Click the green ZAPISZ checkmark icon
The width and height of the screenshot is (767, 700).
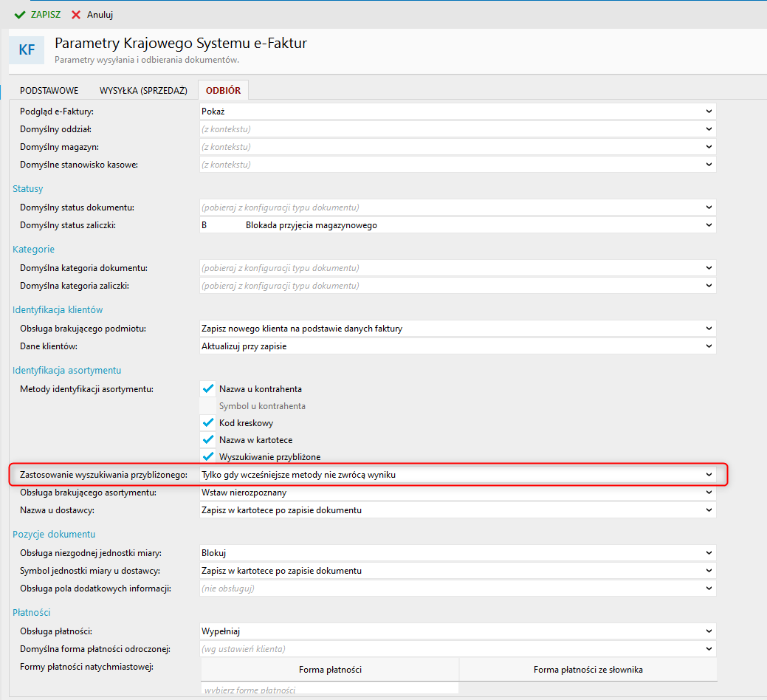20,15
